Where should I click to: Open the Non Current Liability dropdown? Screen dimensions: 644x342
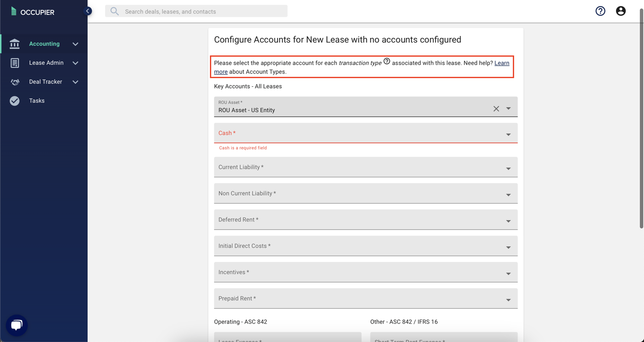tap(366, 194)
